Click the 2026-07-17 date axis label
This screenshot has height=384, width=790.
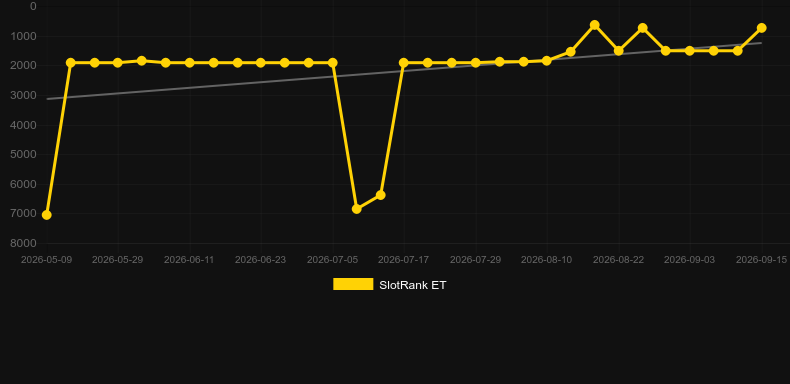pyautogui.click(x=404, y=260)
